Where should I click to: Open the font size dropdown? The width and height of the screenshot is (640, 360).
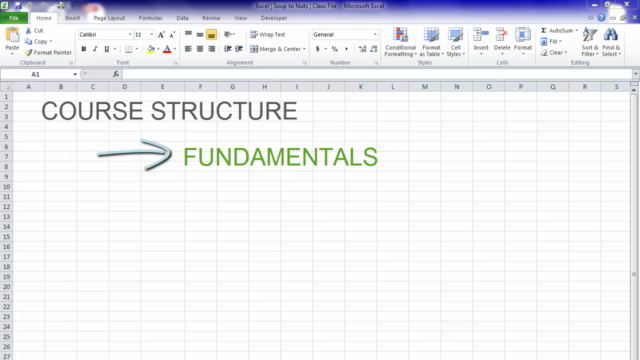[x=152, y=35]
